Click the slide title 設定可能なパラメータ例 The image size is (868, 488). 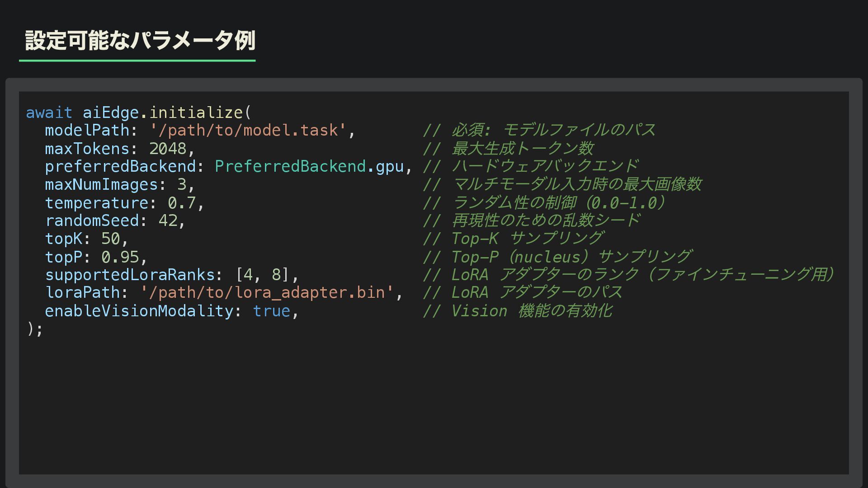140,41
